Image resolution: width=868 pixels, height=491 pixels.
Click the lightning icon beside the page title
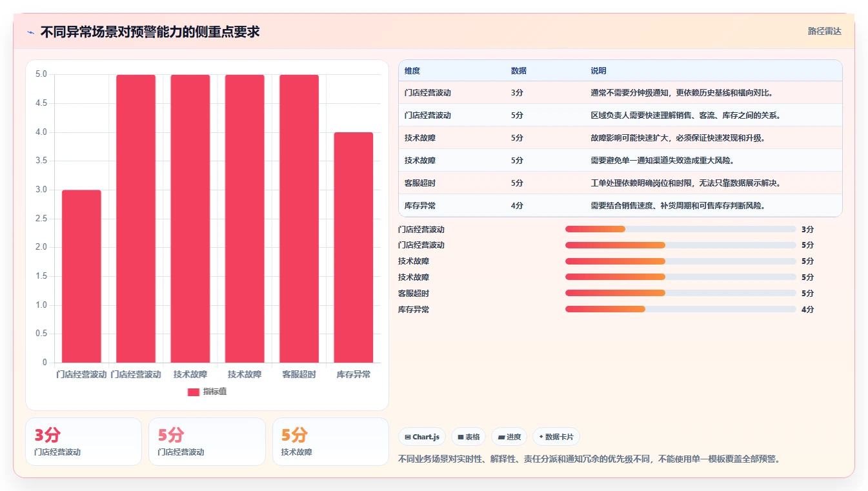tap(31, 32)
